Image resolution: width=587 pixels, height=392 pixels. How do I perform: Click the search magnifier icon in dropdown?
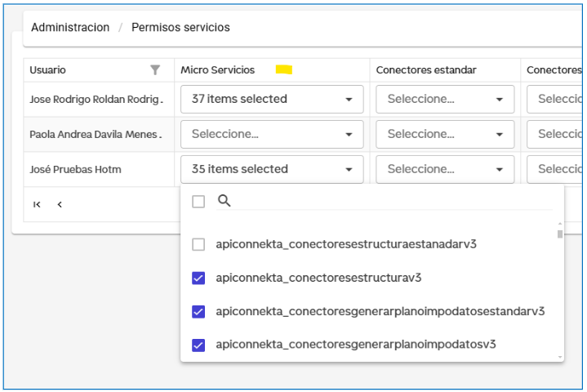(x=225, y=201)
